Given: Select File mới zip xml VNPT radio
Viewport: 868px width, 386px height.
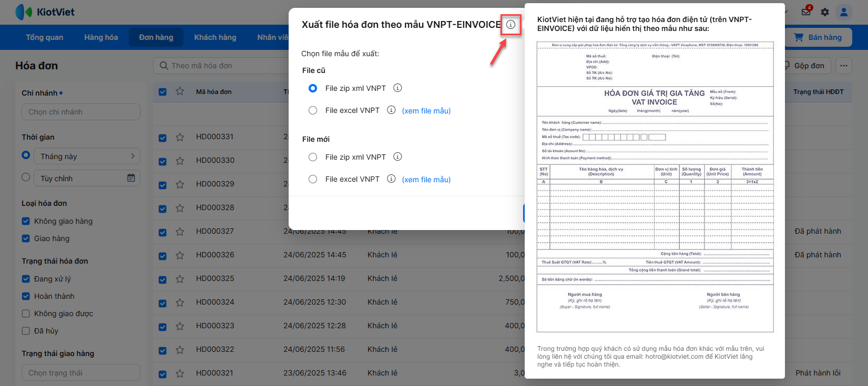Looking at the screenshot, I should click(x=313, y=157).
